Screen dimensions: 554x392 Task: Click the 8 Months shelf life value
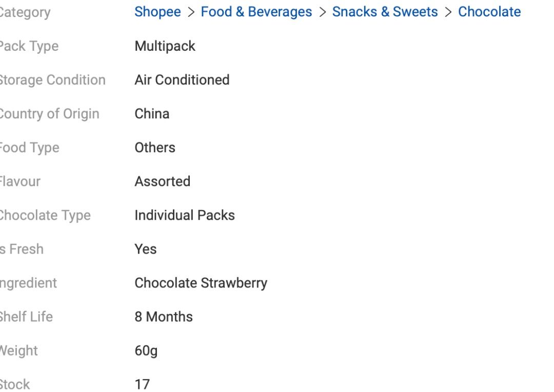163,317
